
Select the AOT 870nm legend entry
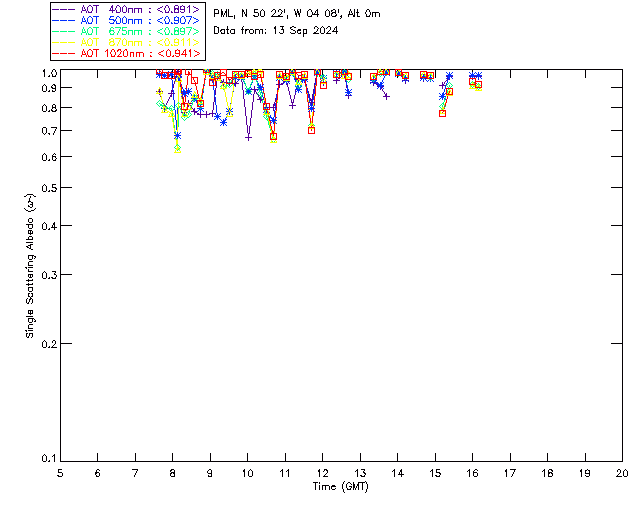click(126, 42)
